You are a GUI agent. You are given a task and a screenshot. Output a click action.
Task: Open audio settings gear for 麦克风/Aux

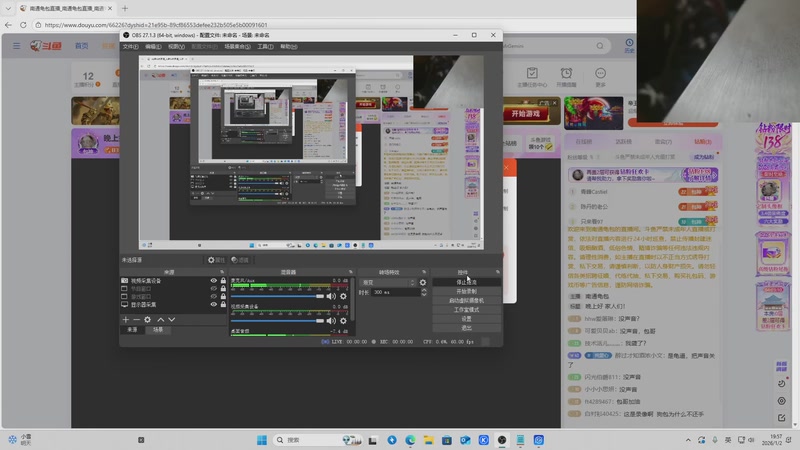click(343, 296)
